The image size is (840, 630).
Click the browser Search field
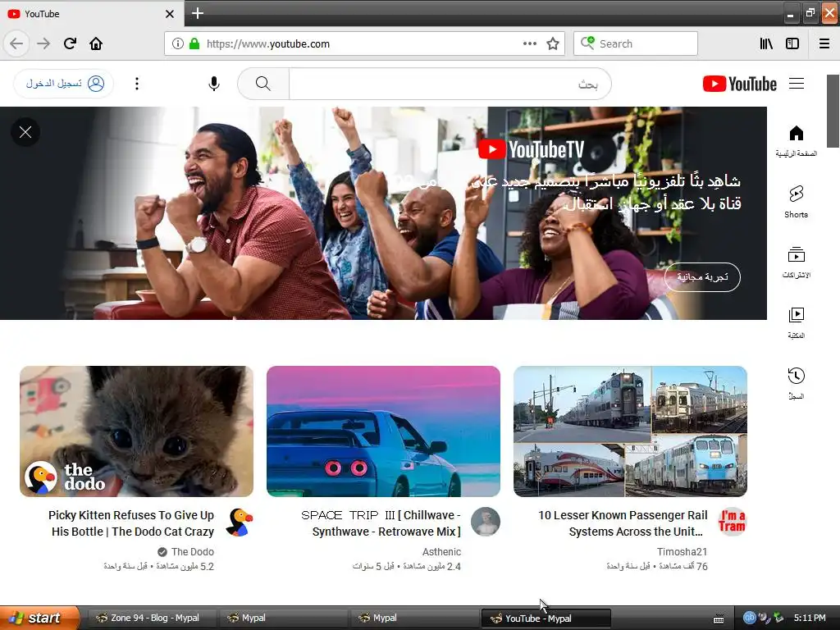click(636, 44)
